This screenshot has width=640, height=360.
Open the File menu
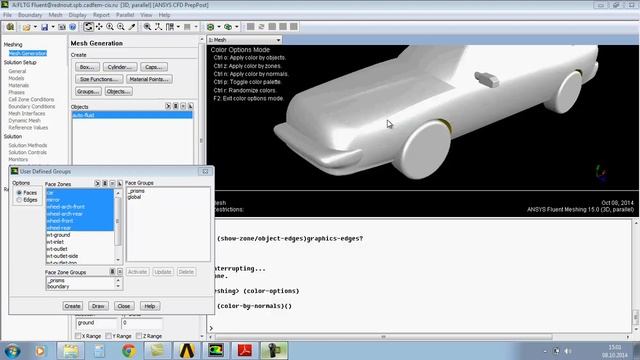(7, 15)
